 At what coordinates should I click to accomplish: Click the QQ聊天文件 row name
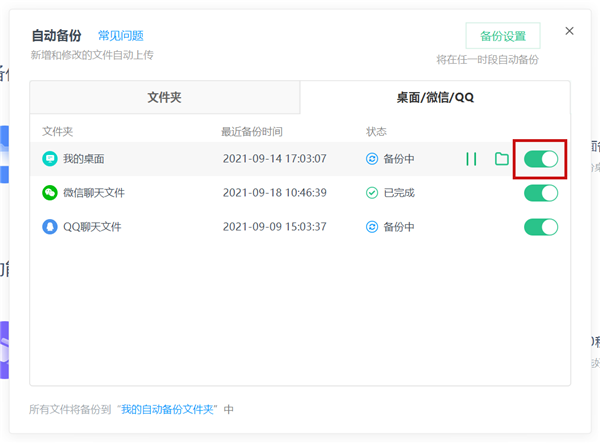click(x=92, y=227)
